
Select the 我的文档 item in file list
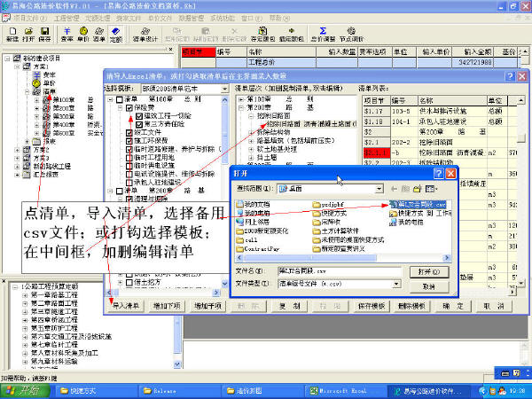253,204
